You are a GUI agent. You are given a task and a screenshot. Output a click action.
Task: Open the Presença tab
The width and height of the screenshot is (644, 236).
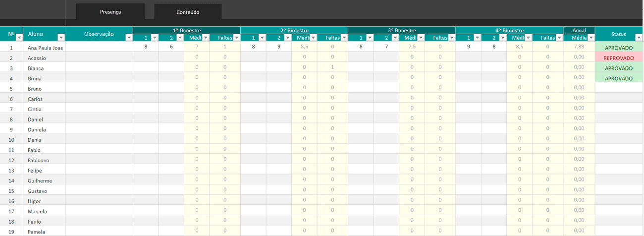(110, 11)
